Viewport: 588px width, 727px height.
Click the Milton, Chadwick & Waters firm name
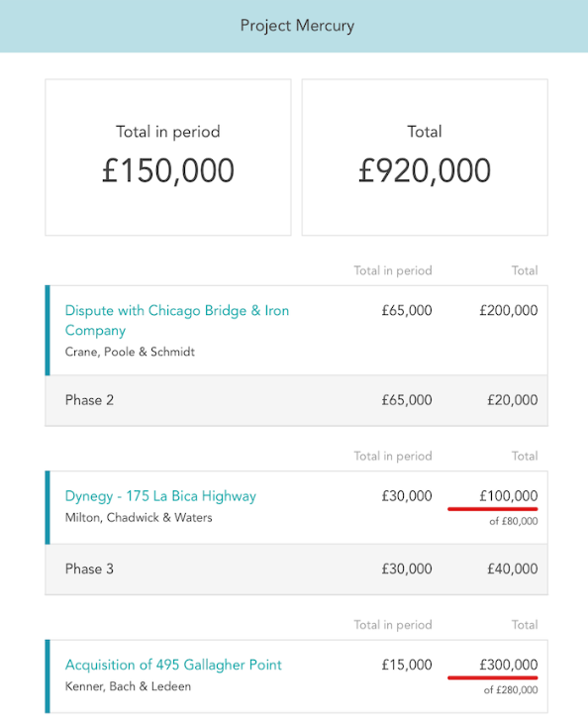tap(139, 517)
